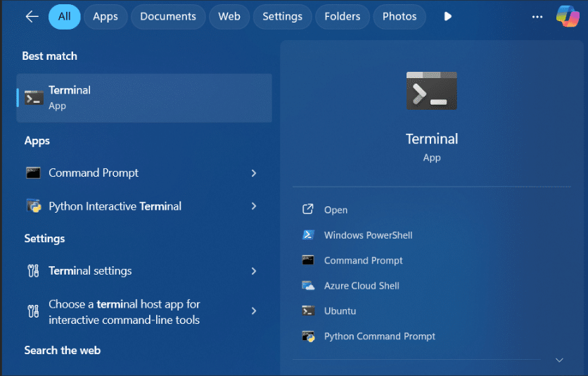Click the Ubuntu profile icon
This screenshot has width=588, height=376.
point(308,311)
